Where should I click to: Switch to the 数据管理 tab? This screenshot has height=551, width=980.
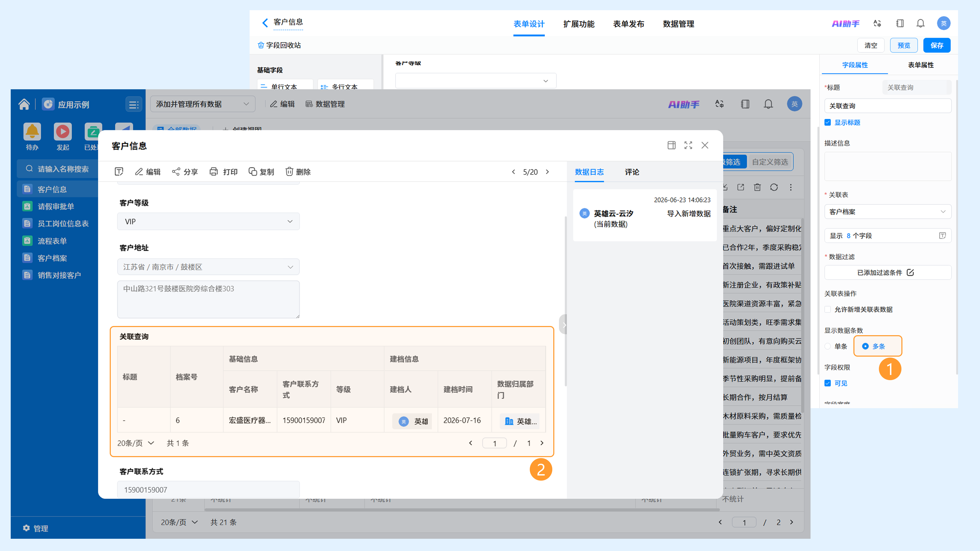click(x=678, y=24)
